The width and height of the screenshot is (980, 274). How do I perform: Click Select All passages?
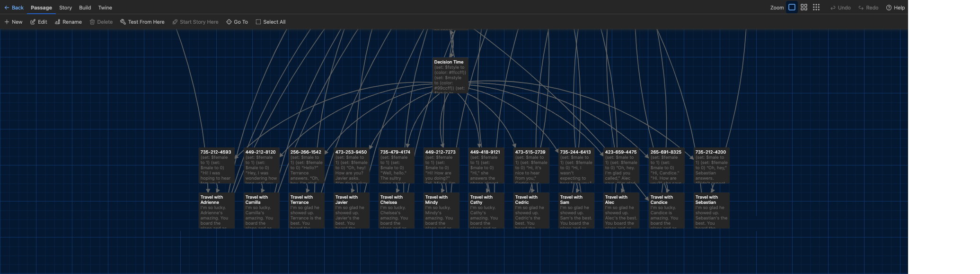(x=271, y=22)
